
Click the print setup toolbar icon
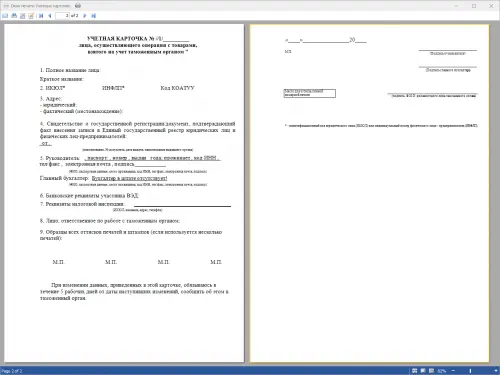tap(23, 16)
